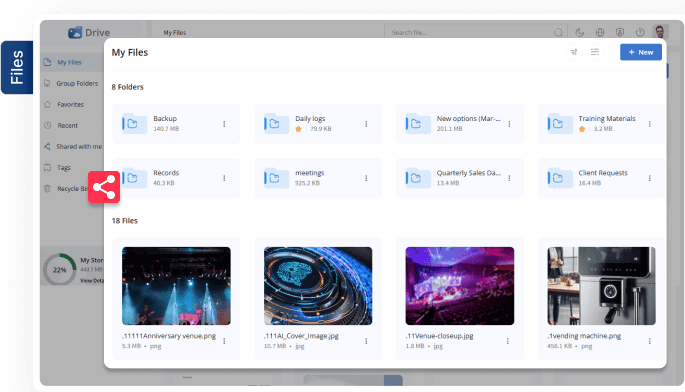The width and height of the screenshot is (685, 392).
Task: Switch to list view layout
Action: 595,52
